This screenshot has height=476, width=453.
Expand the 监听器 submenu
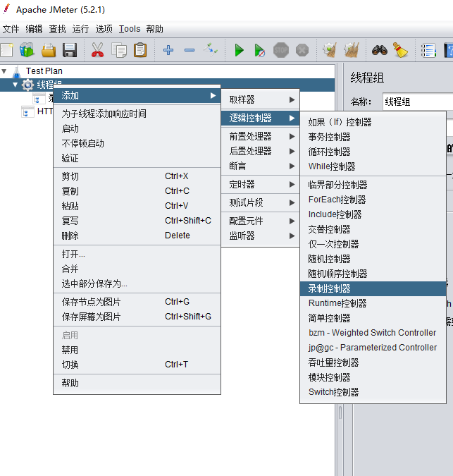point(261,236)
